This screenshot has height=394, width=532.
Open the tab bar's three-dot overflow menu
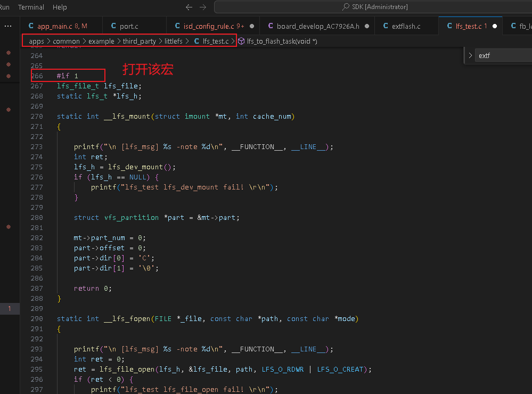[x=8, y=26]
